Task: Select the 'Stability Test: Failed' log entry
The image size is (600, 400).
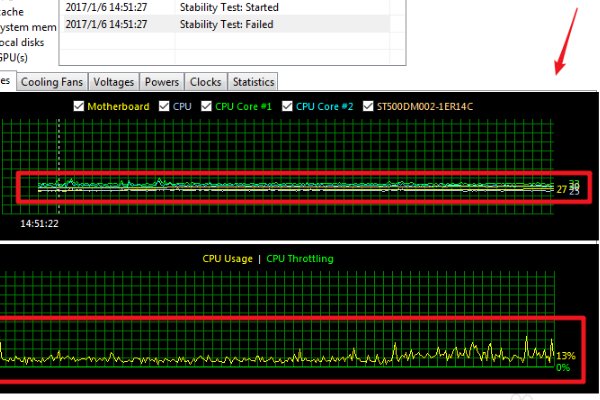Action: coord(230,23)
